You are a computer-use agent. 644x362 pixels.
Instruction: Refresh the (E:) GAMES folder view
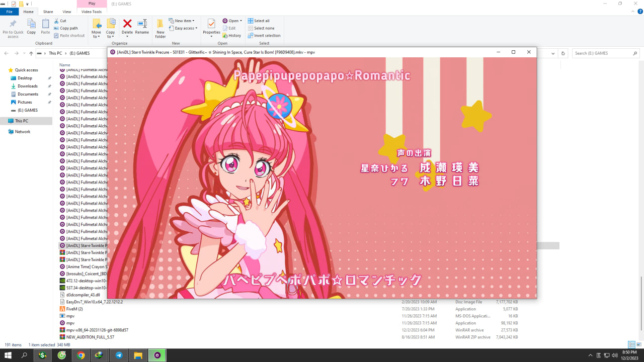pyautogui.click(x=563, y=53)
